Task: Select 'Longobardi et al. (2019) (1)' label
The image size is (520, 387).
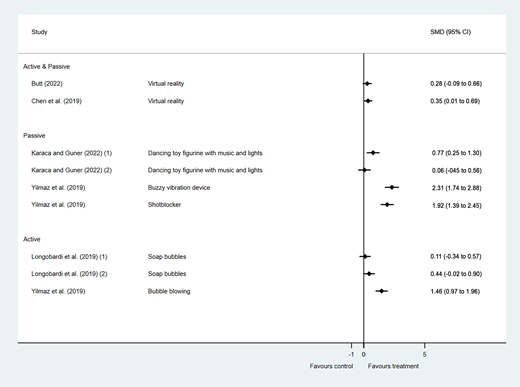Action: tap(69, 257)
